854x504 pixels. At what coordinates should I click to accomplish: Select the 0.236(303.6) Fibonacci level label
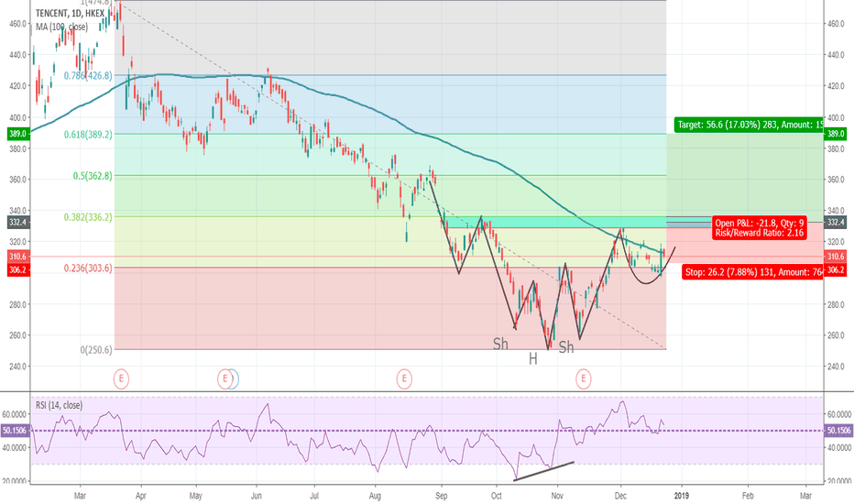tap(88, 268)
